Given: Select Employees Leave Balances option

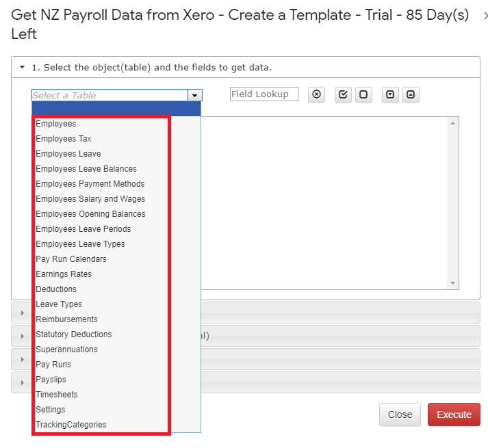Looking at the screenshot, I should 86,169.
